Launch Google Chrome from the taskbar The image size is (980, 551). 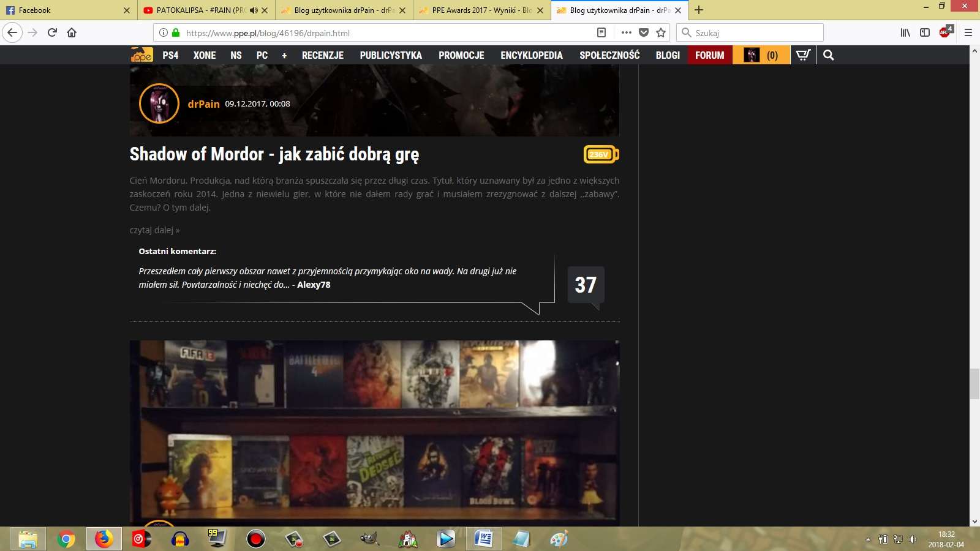[x=66, y=539]
